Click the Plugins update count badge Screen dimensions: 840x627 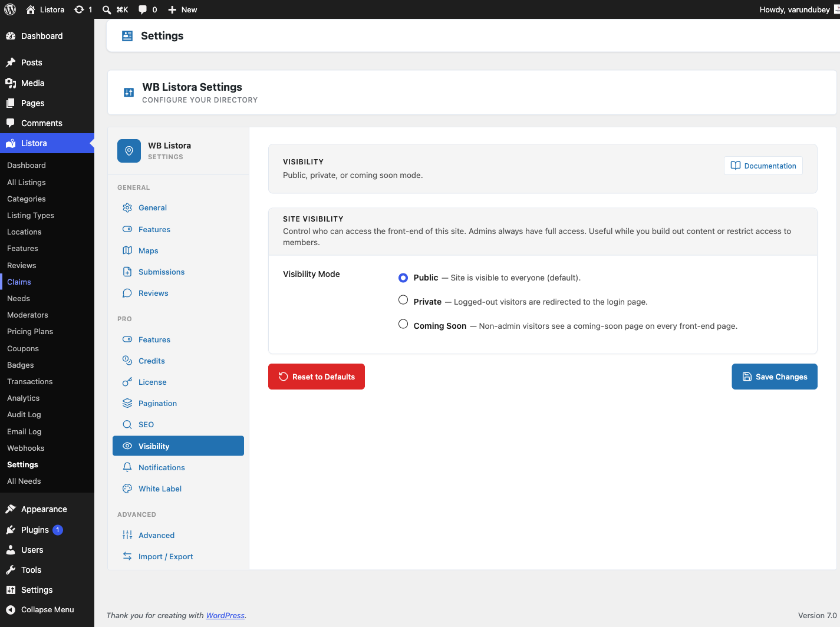click(58, 530)
